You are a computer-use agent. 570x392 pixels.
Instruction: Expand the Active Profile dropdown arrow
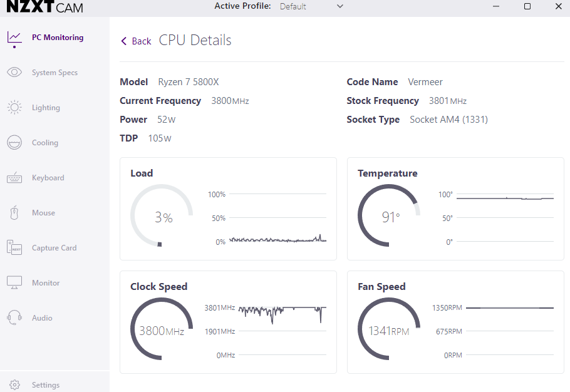[340, 6]
